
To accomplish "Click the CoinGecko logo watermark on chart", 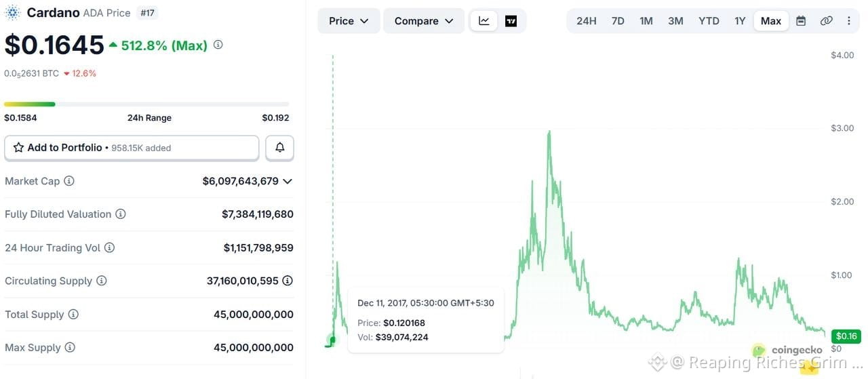I will [x=787, y=350].
